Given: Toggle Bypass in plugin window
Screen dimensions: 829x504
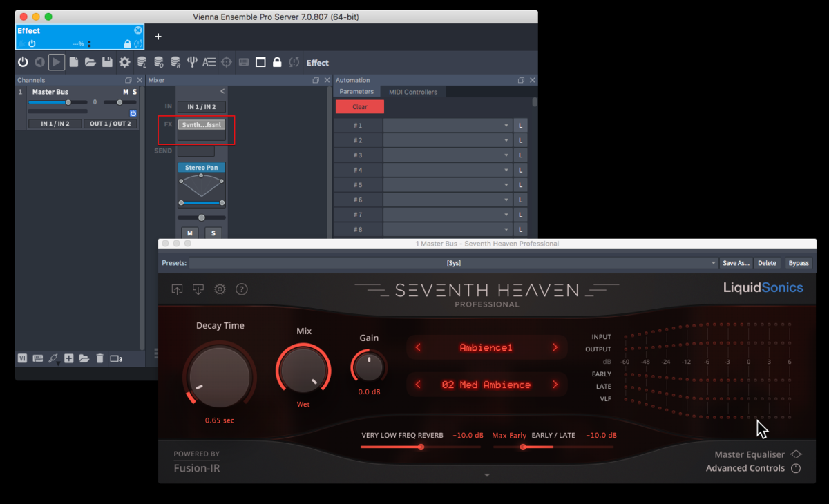Looking at the screenshot, I should point(799,263).
